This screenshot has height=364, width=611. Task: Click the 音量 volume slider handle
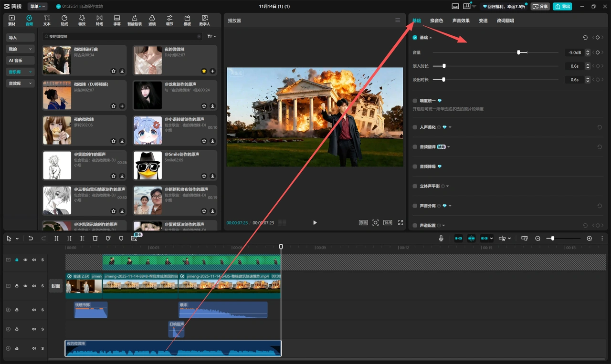pyautogui.click(x=518, y=52)
